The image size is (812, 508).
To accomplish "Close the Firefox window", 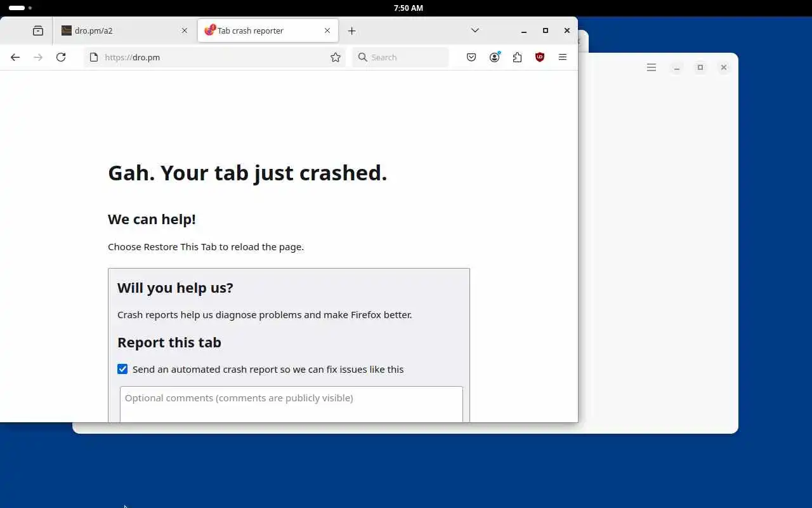I will click(567, 30).
